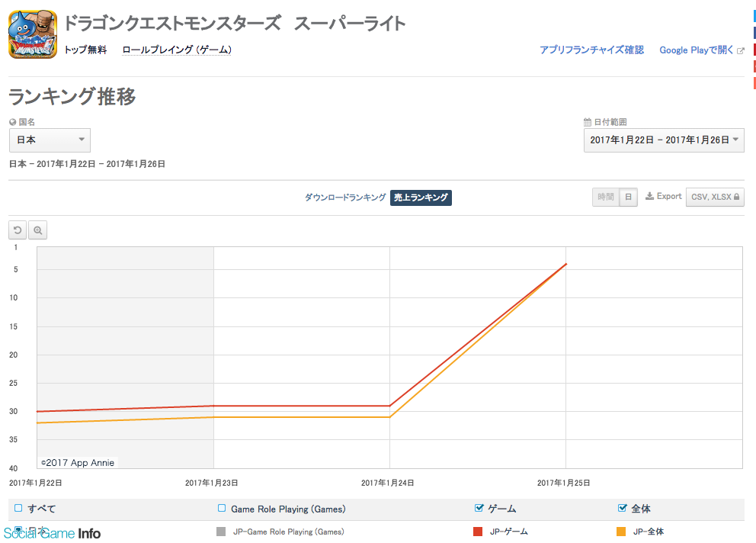Select the 売上ランキング tab

click(421, 198)
